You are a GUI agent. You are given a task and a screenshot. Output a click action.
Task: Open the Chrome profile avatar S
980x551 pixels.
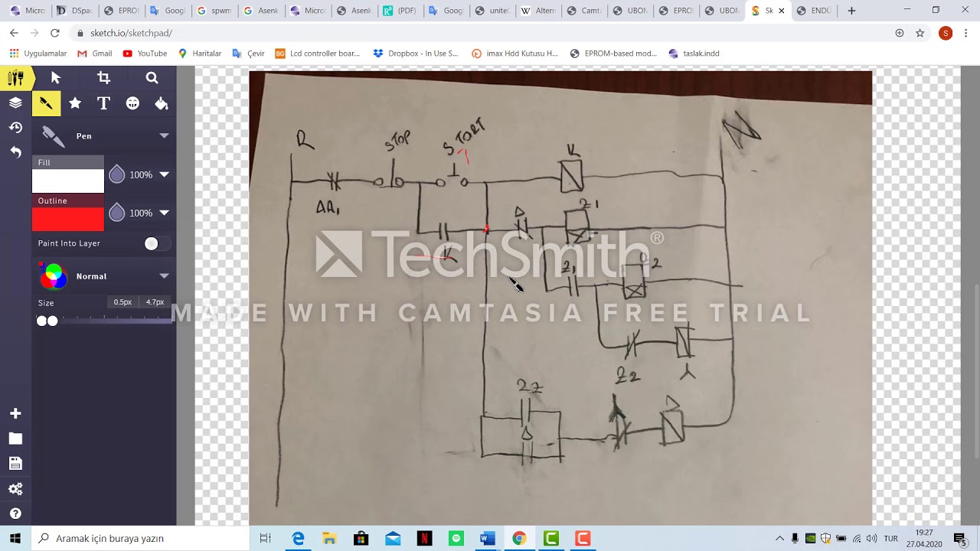point(946,33)
